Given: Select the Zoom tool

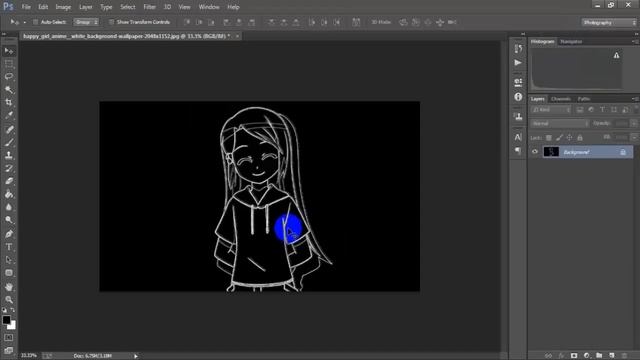Looking at the screenshot, I should pyautogui.click(x=9, y=300).
